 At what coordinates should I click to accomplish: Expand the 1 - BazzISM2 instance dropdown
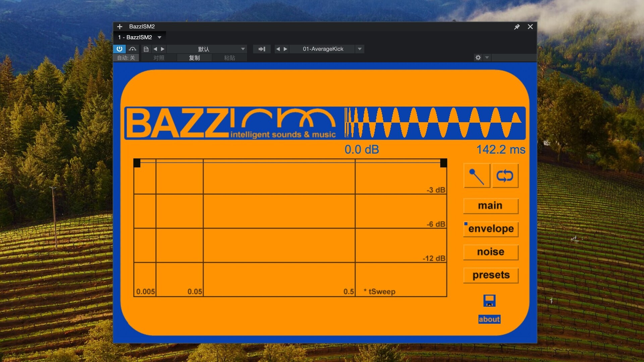[x=160, y=38]
